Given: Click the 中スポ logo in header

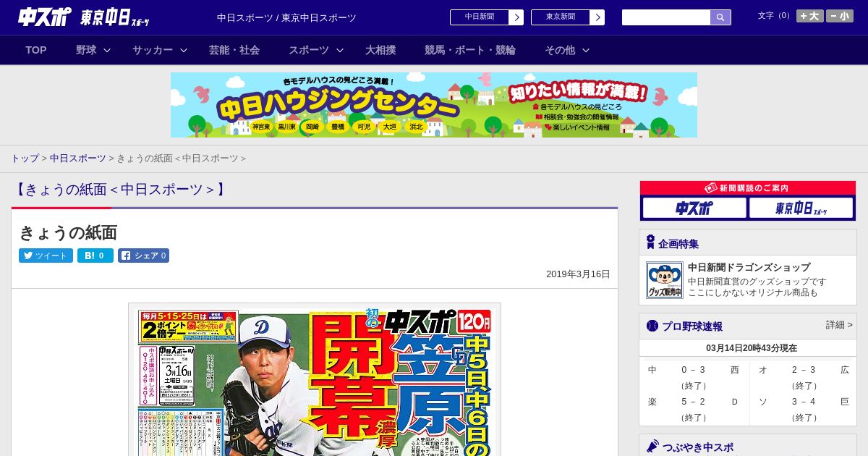Looking at the screenshot, I should point(45,17).
